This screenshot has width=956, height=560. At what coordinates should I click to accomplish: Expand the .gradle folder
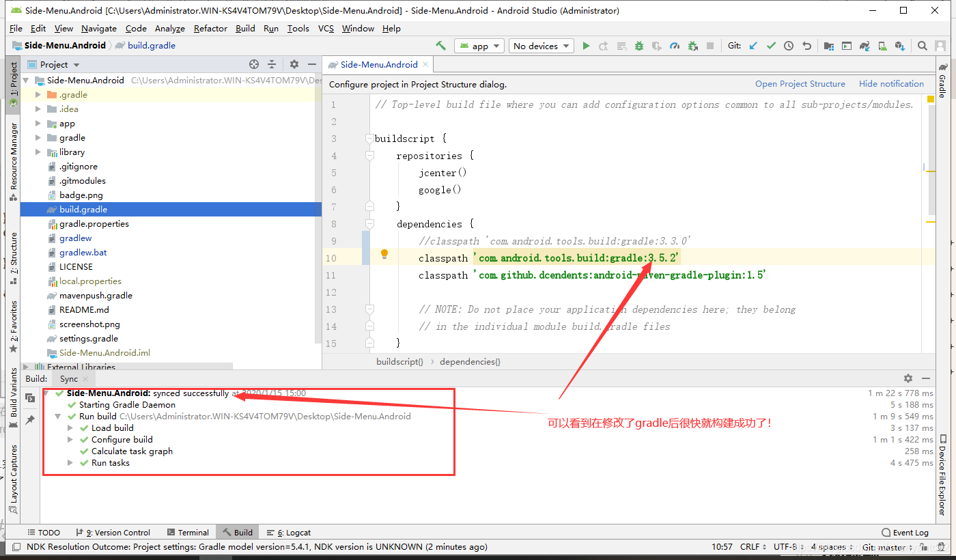(x=38, y=95)
